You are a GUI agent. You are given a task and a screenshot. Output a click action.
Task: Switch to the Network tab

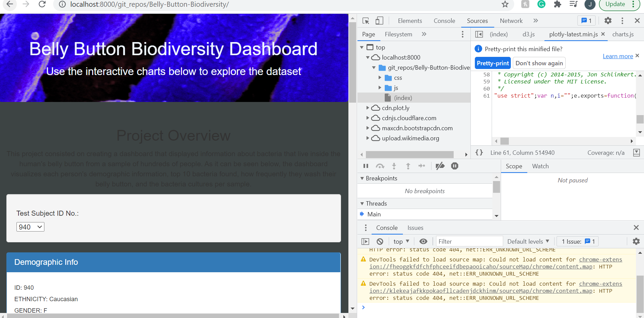click(510, 21)
